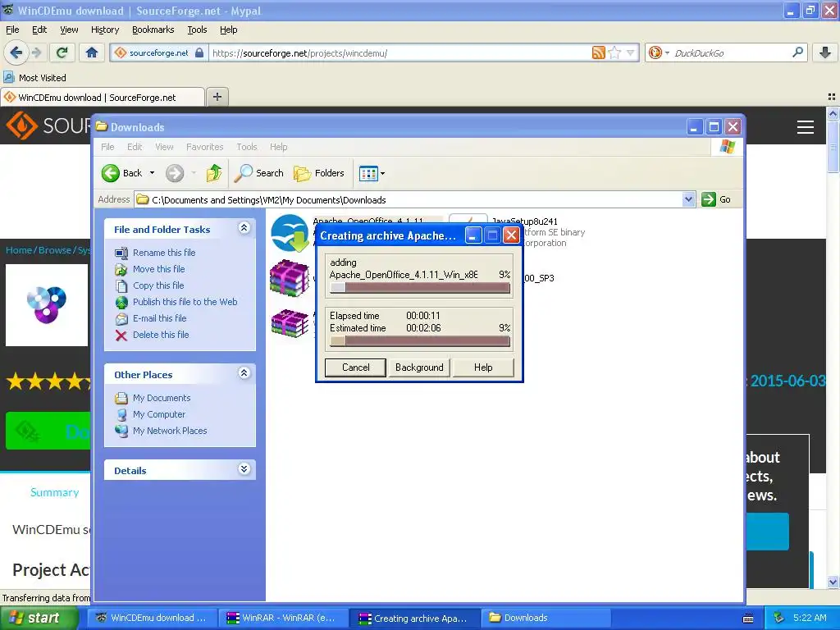The width and height of the screenshot is (840, 630).
Task: Expand the Details panel
Action: (244, 469)
